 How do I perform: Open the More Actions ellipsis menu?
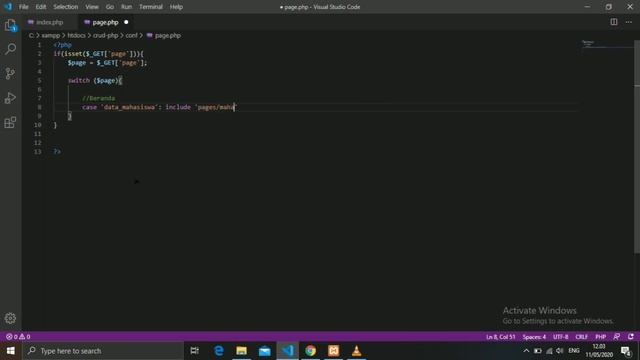click(x=629, y=22)
